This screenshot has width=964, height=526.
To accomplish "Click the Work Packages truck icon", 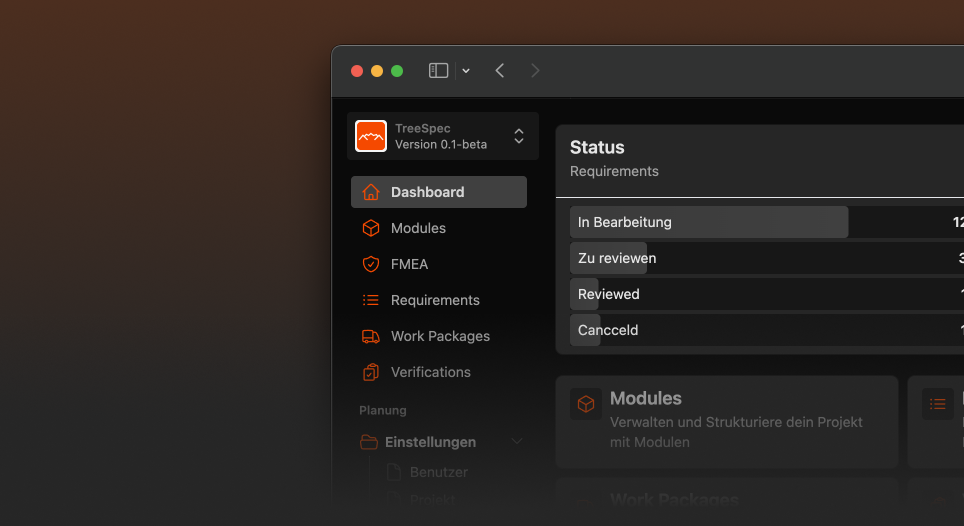I will click(x=371, y=336).
